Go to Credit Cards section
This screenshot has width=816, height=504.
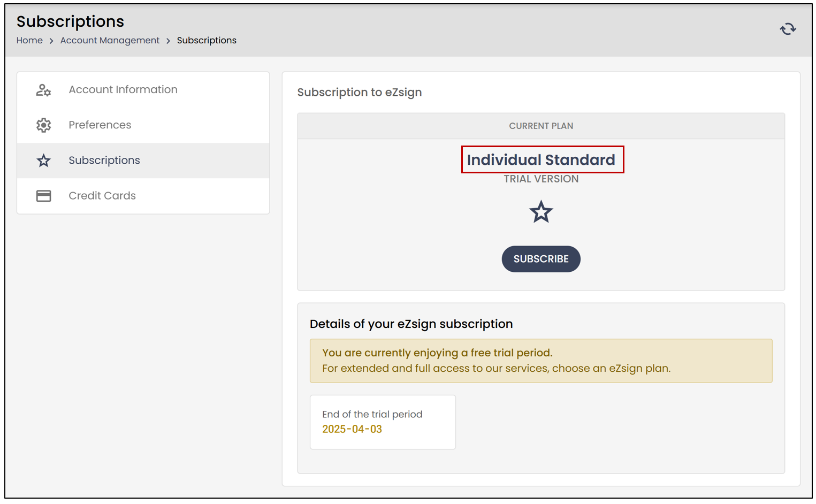click(x=143, y=196)
